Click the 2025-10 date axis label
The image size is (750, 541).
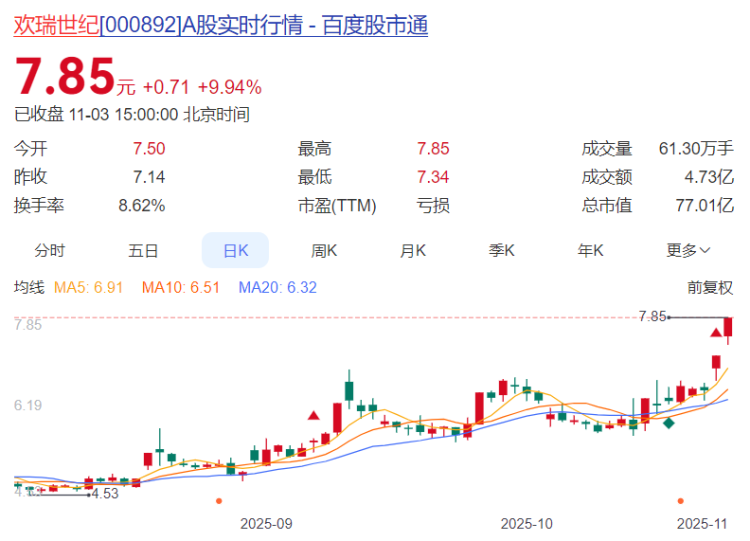526,524
